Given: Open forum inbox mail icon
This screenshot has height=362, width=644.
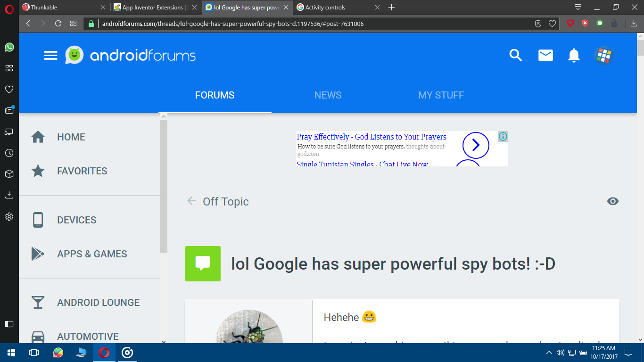Looking at the screenshot, I should pyautogui.click(x=545, y=56).
